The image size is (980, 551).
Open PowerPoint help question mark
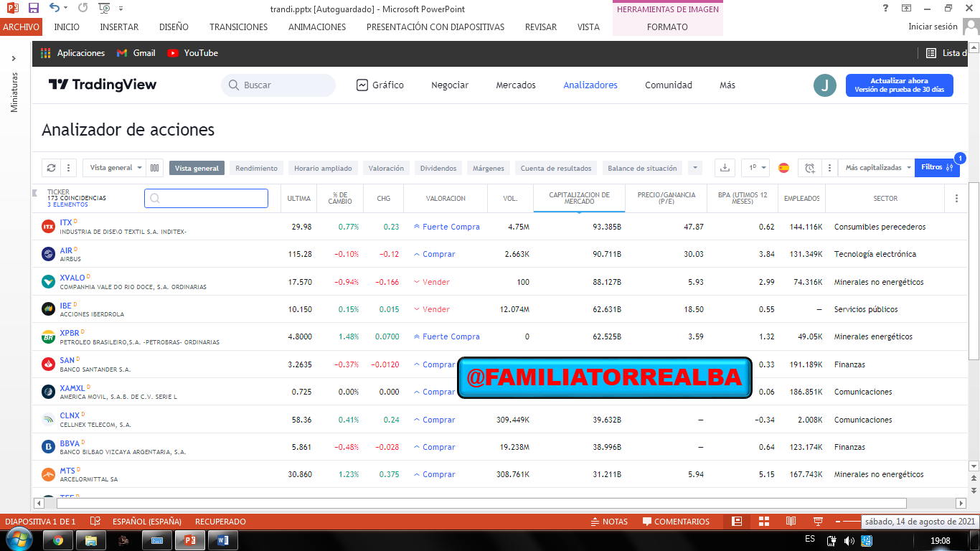pos(886,9)
